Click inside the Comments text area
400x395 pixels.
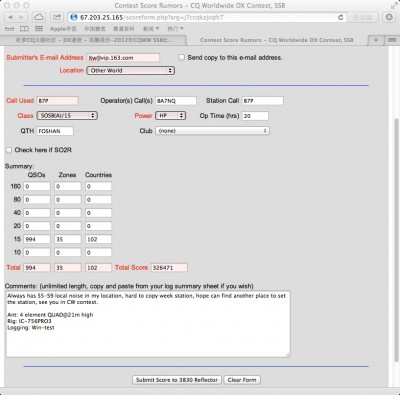click(x=148, y=324)
